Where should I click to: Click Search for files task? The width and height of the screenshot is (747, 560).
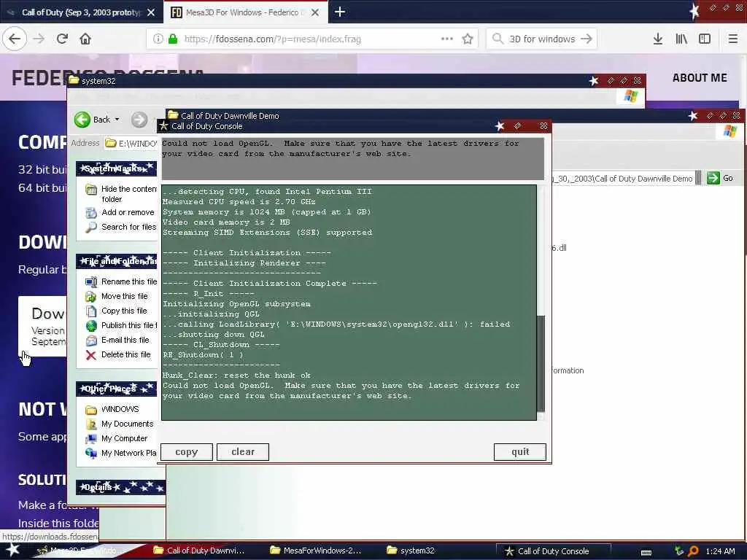pos(121,227)
